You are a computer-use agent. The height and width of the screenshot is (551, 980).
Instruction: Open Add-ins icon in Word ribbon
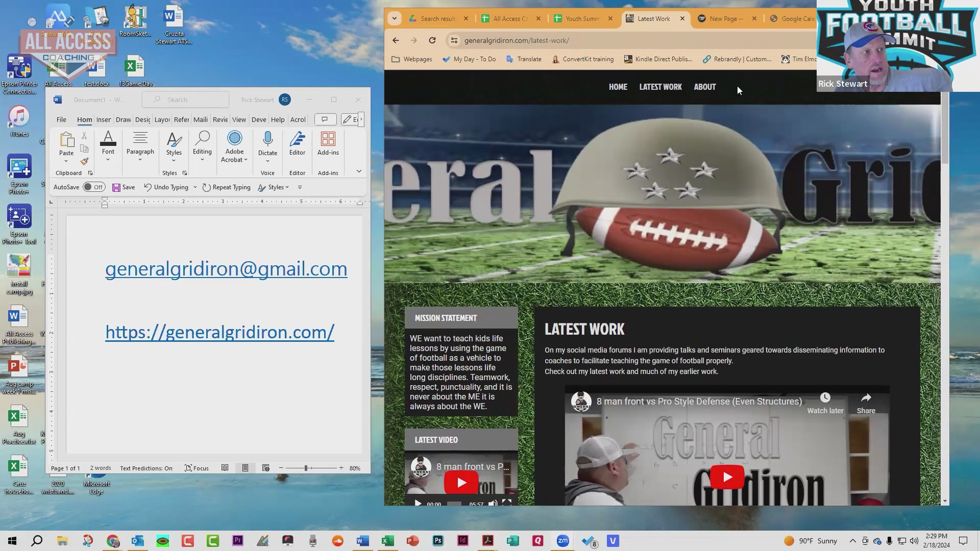click(x=328, y=139)
